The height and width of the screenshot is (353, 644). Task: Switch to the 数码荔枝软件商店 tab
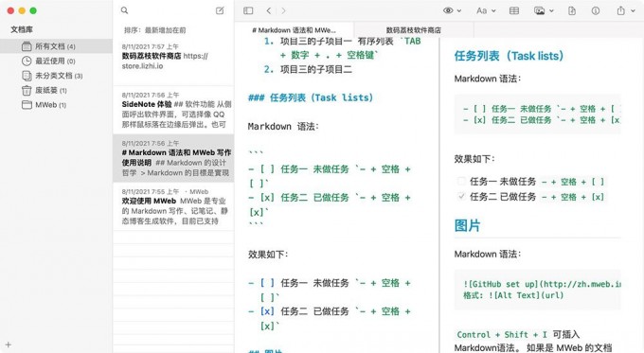pyautogui.click(x=414, y=30)
